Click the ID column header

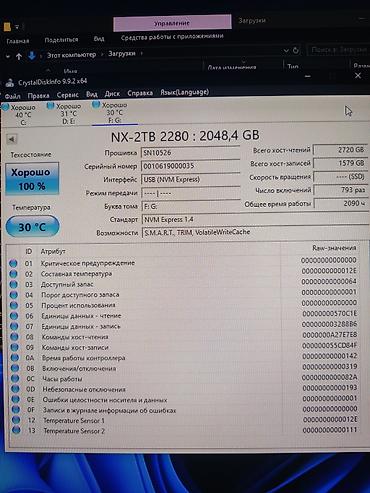coord(29,251)
